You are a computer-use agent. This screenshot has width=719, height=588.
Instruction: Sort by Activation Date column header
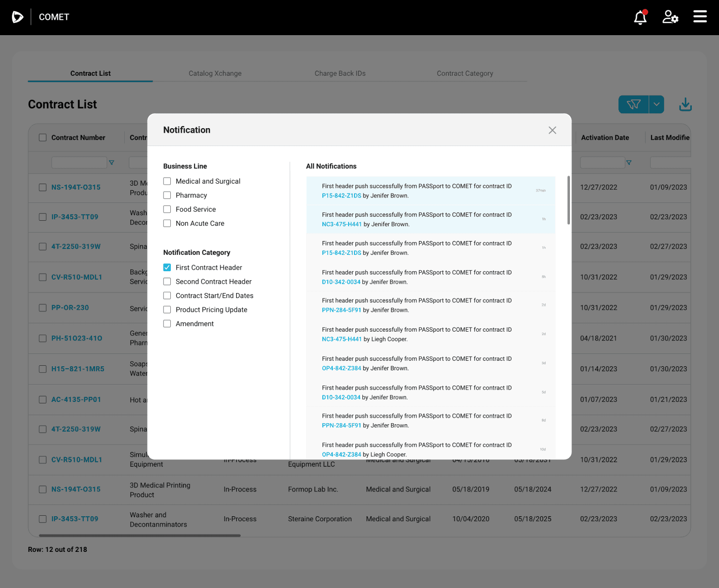point(605,138)
